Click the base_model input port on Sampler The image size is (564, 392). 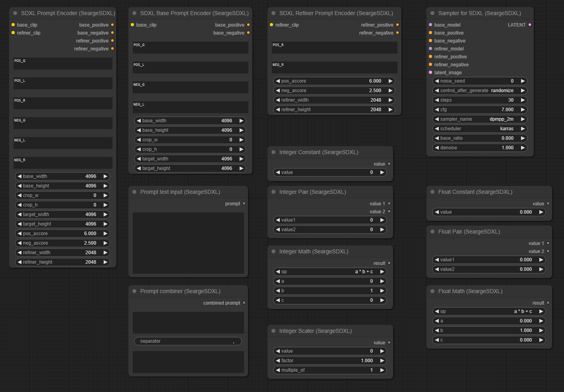click(430, 25)
